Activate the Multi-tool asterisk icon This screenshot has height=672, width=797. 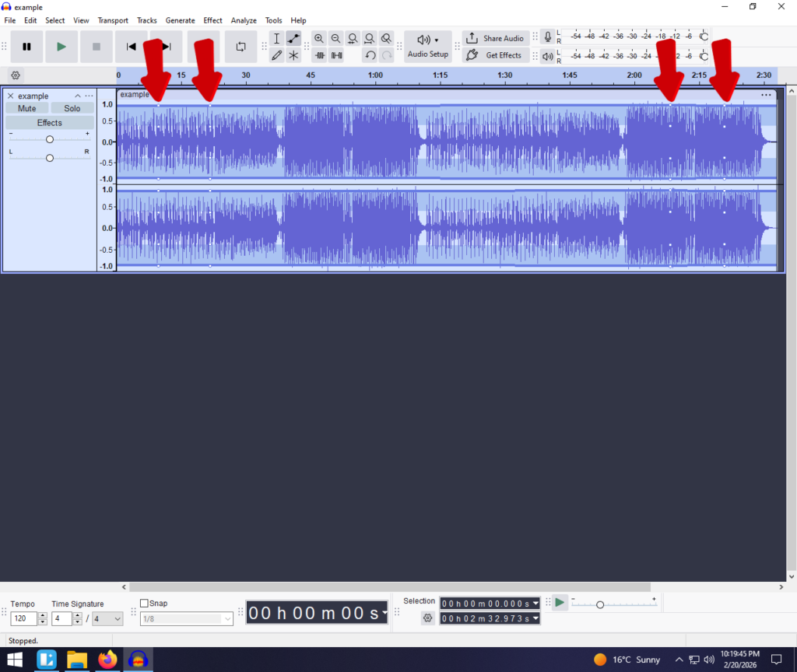[x=293, y=55]
